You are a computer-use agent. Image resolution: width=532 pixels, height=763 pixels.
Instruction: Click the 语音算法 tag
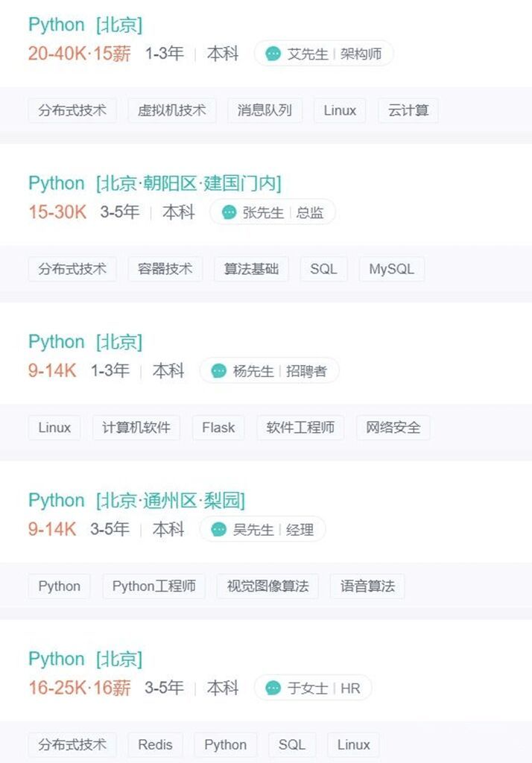(367, 586)
